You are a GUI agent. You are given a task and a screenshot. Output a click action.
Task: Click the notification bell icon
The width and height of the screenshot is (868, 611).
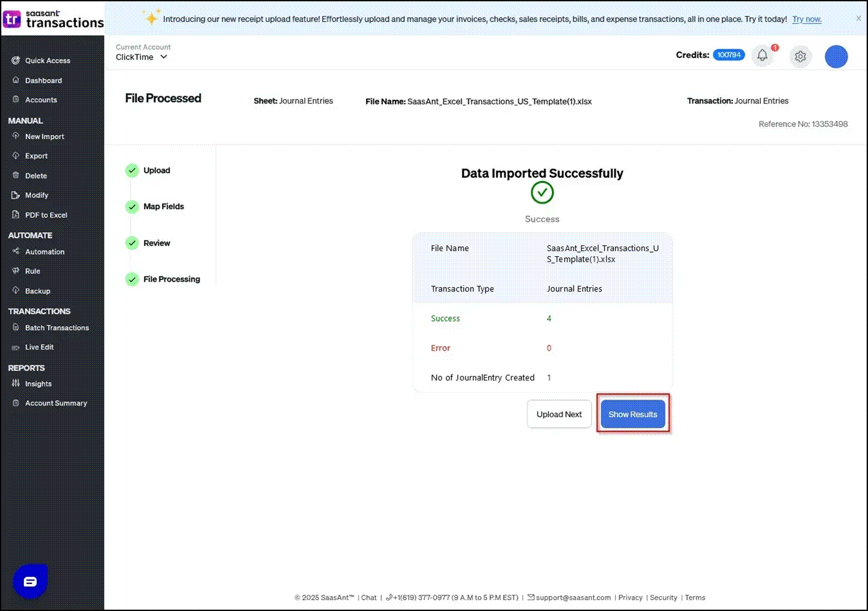(762, 56)
